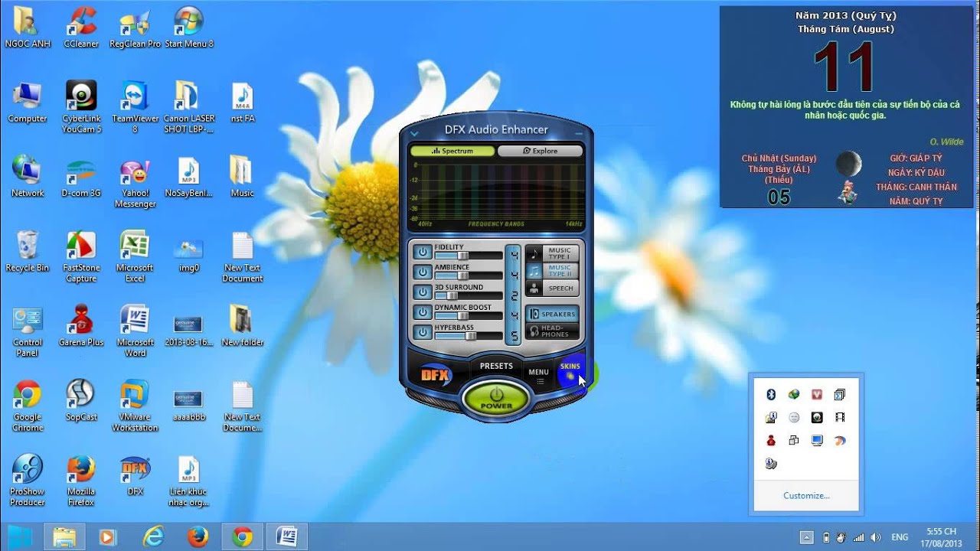Open Internet Explorer from the taskbar

tap(154, 537)
